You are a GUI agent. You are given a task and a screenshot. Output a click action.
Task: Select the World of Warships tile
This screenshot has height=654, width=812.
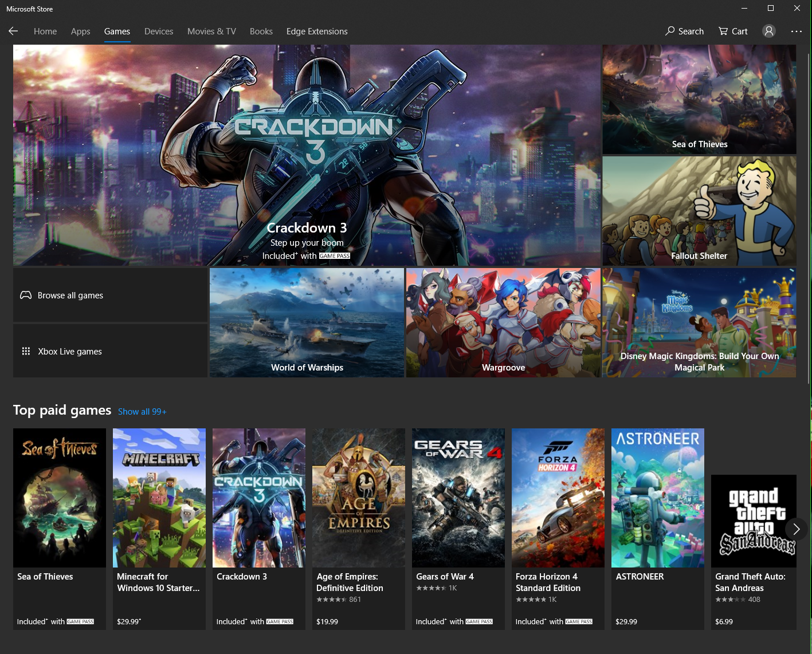click(x=307, y=322)
